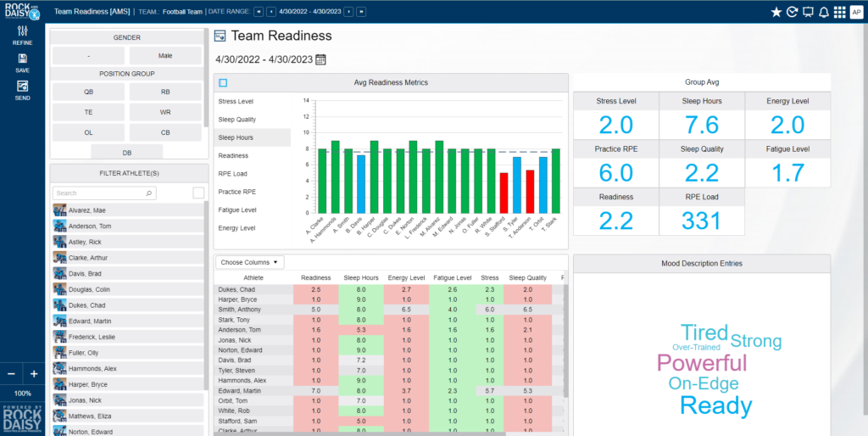The width and height of the screenshot is (868, 436).
Task: Click the word Powerful in mood cloud
Action: pyautogui.click(x=702, y=364)
